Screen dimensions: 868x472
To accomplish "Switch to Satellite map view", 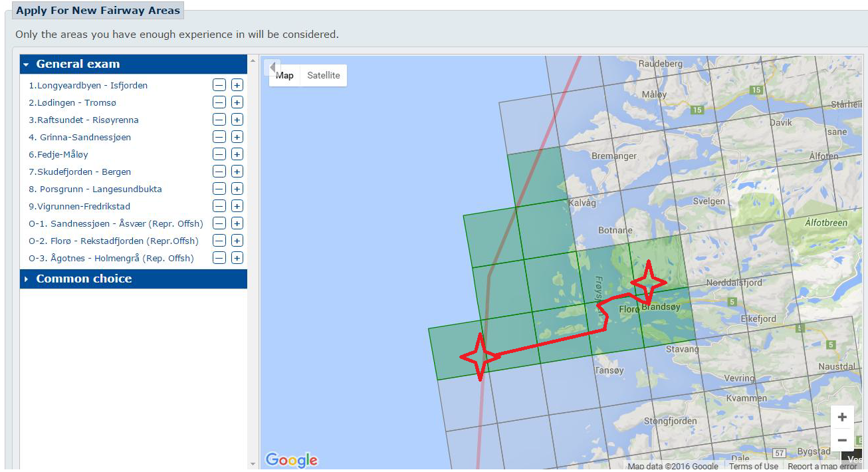I will [x=323, y=75].
